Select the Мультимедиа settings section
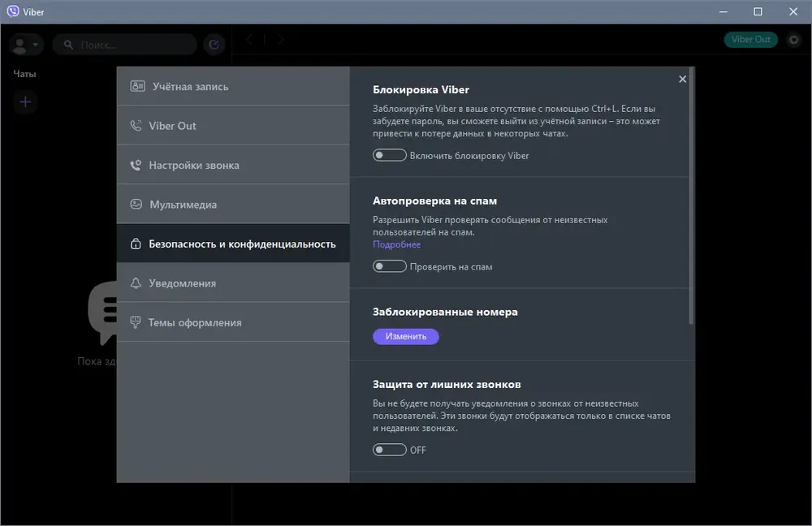This screenshot has width=812, height=526. point(233,204)
